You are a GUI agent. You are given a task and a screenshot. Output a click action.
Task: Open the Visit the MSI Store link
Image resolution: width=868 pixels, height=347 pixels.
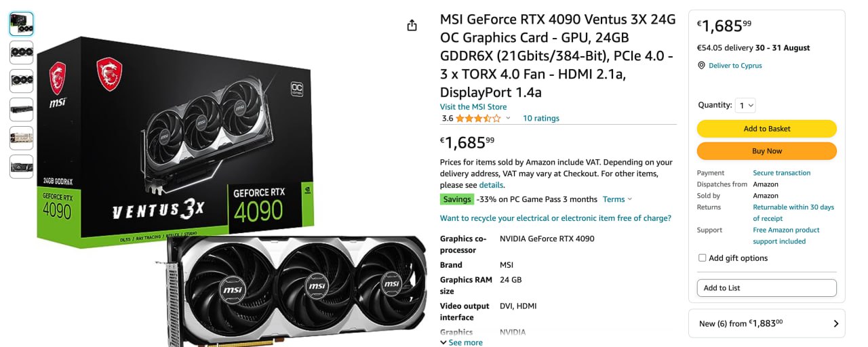(473, 106)
